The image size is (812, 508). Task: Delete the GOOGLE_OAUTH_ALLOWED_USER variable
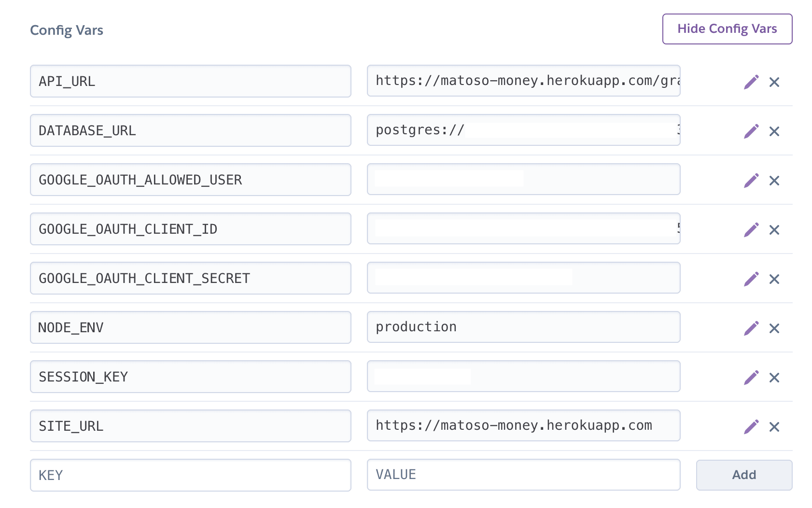[774, 181]
